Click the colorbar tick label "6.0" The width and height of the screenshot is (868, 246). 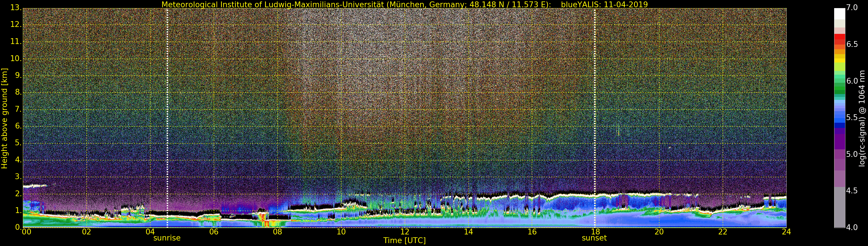(x=852, y=81)
